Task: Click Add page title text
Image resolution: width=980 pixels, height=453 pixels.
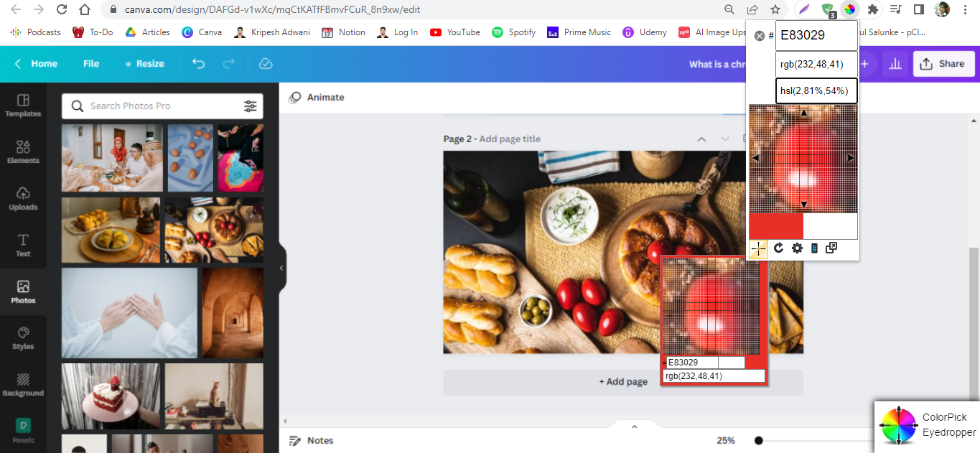Action: (510, 139)
